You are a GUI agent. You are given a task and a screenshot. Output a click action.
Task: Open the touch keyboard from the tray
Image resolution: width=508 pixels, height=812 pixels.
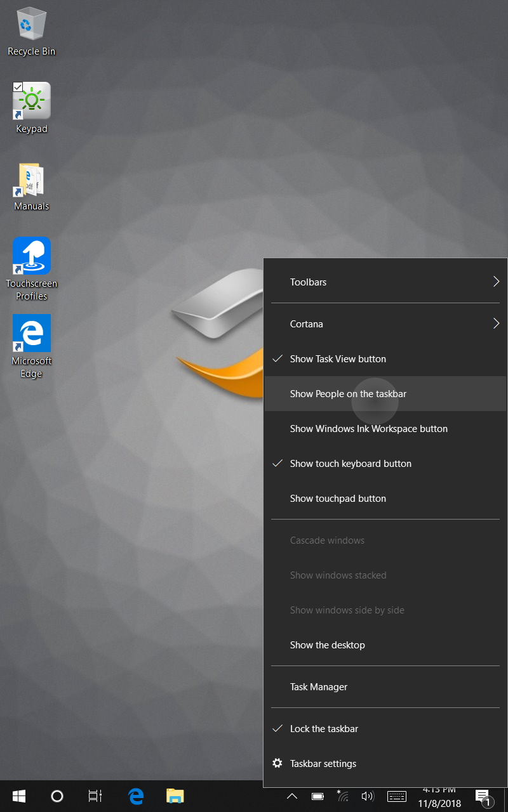click(x=396, y=796)
